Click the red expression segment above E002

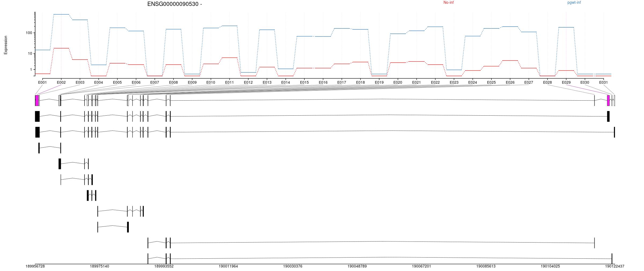tap(61, 48)
